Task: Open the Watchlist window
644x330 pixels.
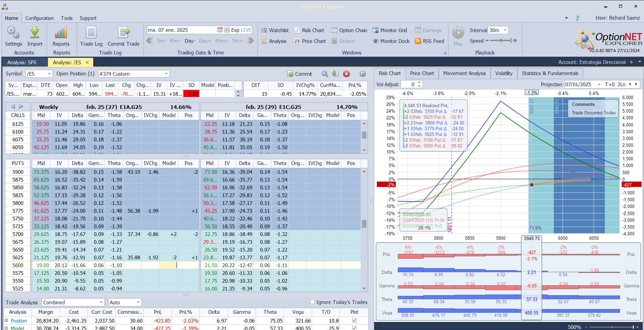Action: [x=275, y=30]
